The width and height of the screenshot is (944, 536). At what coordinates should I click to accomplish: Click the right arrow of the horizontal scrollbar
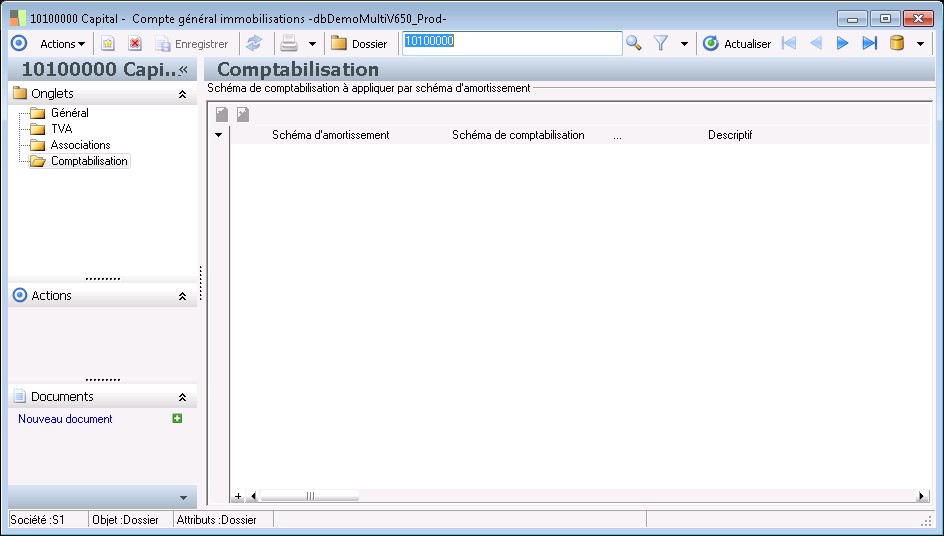922,496
